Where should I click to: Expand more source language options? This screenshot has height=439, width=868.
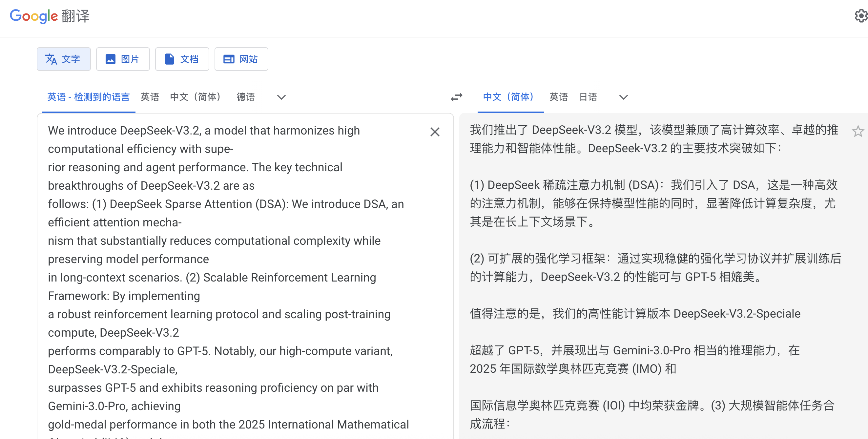[281, 97]
